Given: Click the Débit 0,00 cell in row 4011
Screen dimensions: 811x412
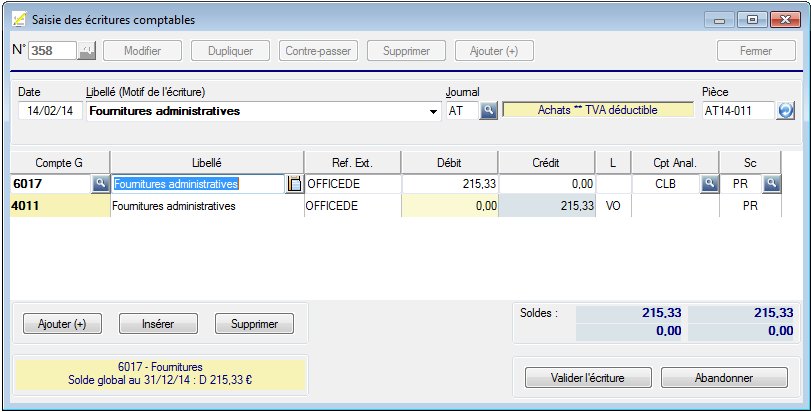Looking at the screenshot, I should point(450,206).
